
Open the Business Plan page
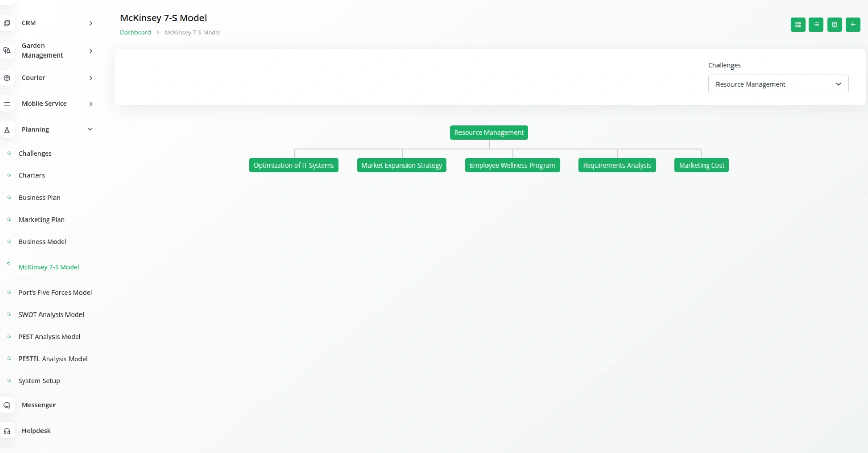click(39, 198)
